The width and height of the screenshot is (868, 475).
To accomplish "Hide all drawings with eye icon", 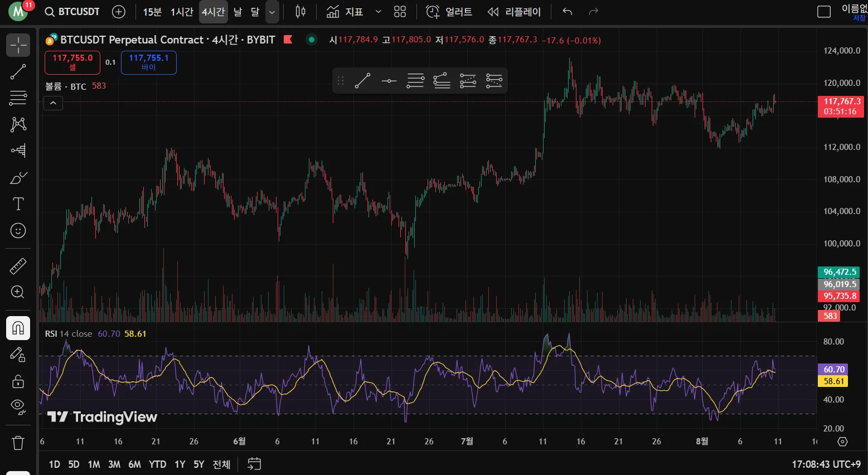I will [18, 406].
